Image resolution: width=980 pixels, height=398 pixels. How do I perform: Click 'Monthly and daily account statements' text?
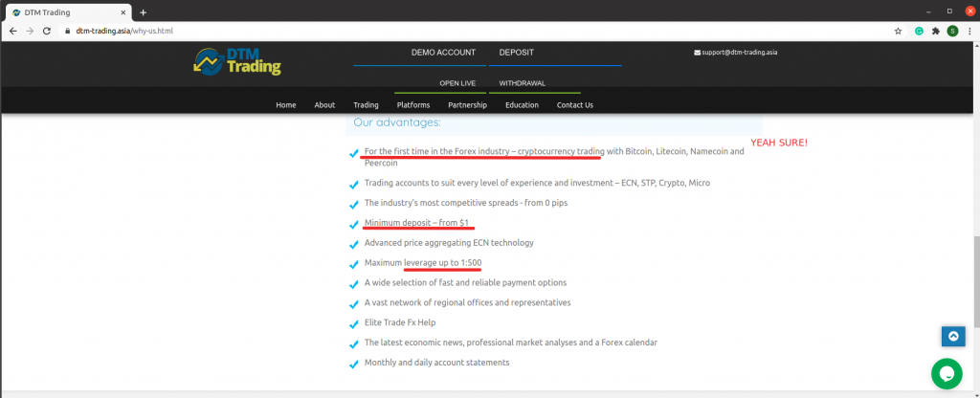point(436,363)
